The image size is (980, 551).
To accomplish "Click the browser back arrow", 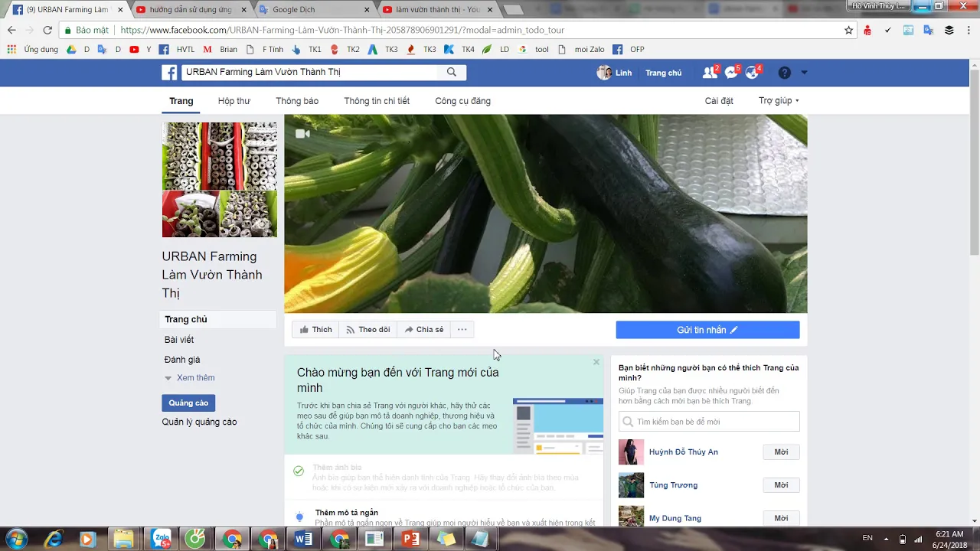I will (x=11, y=30).
